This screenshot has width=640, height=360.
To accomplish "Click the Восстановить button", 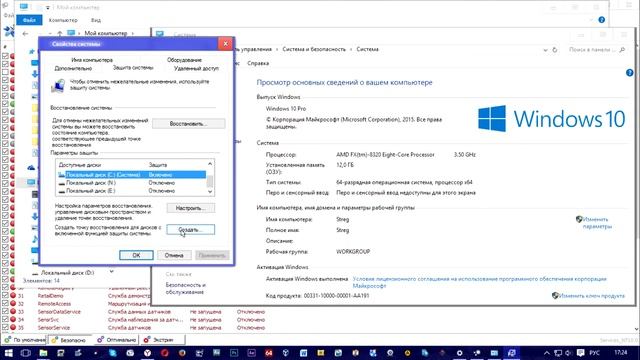I will point(189,124).
